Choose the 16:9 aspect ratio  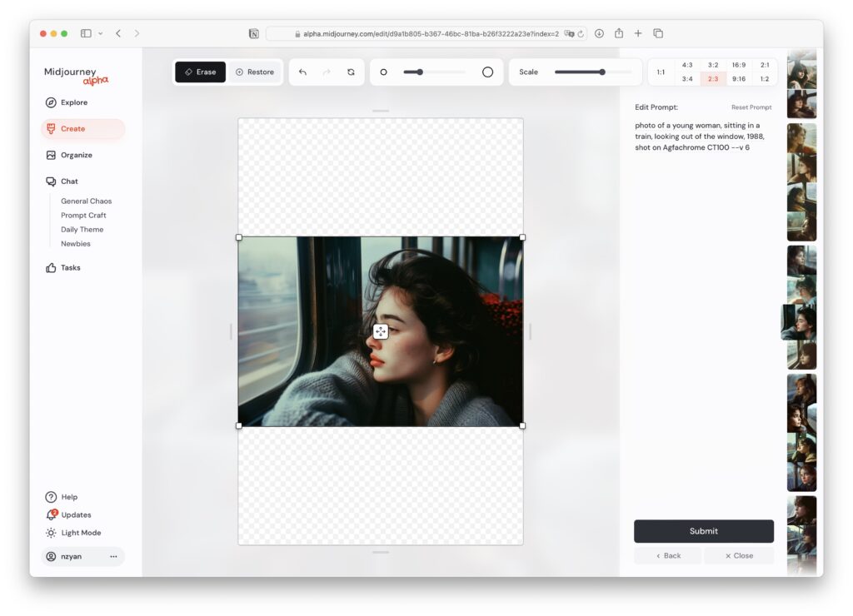coord(739,65)
